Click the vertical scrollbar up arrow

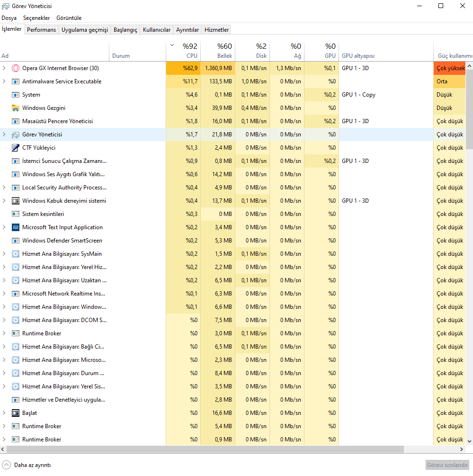coord(469,66)
